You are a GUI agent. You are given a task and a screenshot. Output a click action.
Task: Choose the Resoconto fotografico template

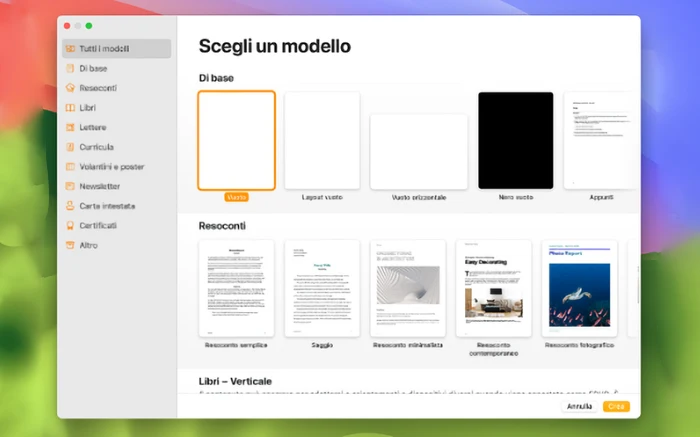tap(579, 288)
